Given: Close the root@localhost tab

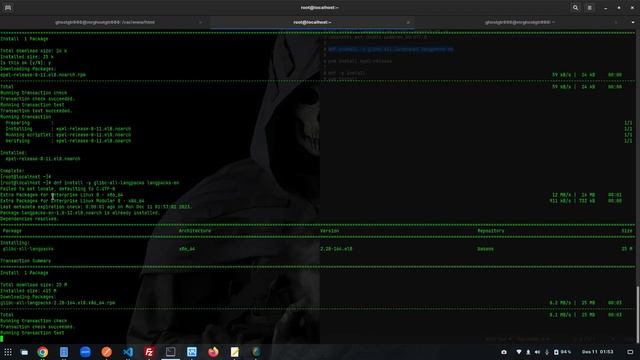Looking at the screenshot, I should [x=408, y=22].
